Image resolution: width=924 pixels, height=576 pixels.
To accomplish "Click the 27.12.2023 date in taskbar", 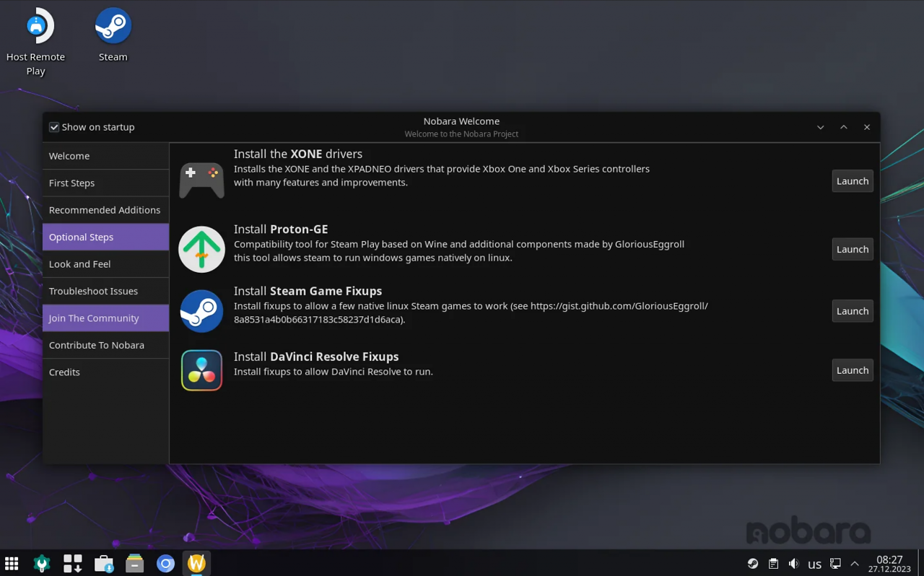I will 889,570.
